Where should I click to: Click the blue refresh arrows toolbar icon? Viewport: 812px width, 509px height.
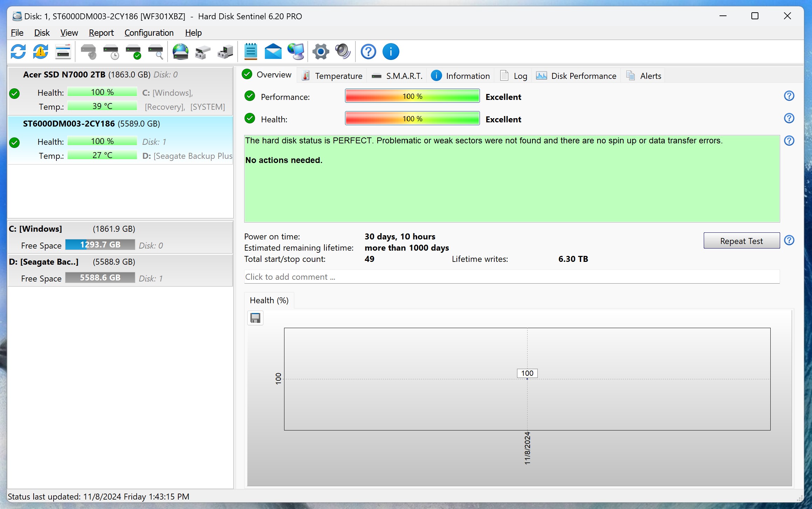pyautogui.click(x=18, y=52)
